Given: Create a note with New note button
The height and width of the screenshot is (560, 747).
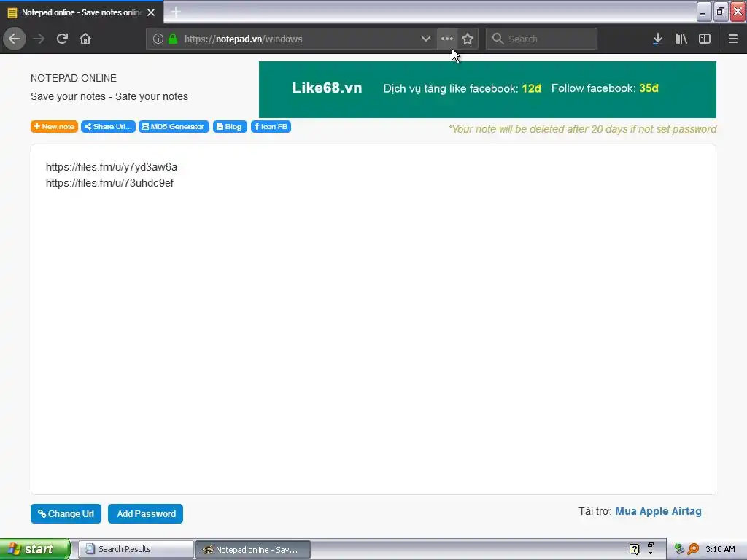Looking at the screenshot, I should pos(54,127).
